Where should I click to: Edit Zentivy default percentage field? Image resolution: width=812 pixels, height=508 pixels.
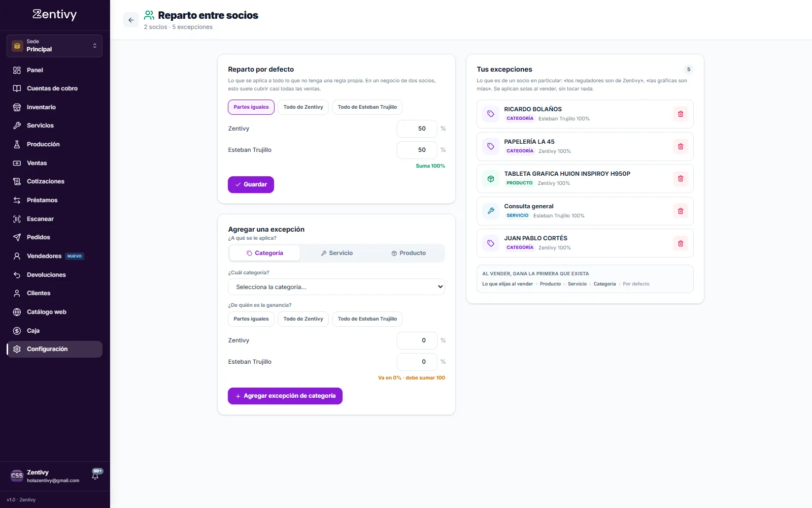[x=417, y=129]
